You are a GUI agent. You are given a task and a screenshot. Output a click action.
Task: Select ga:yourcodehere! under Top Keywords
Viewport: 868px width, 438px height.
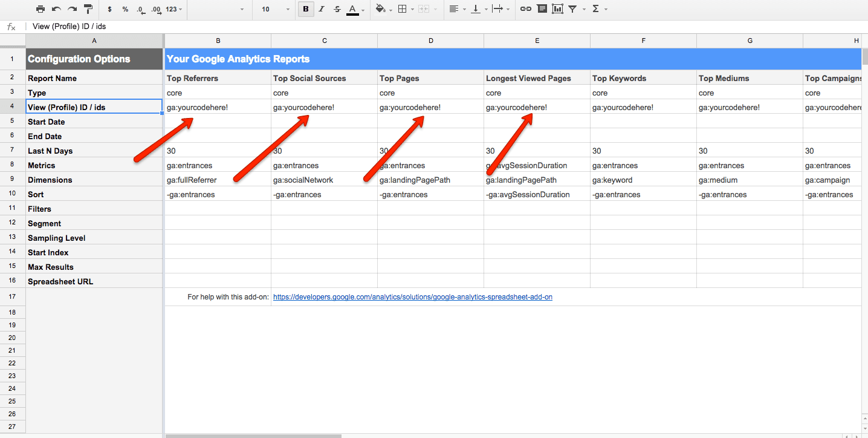pos(643,107)
